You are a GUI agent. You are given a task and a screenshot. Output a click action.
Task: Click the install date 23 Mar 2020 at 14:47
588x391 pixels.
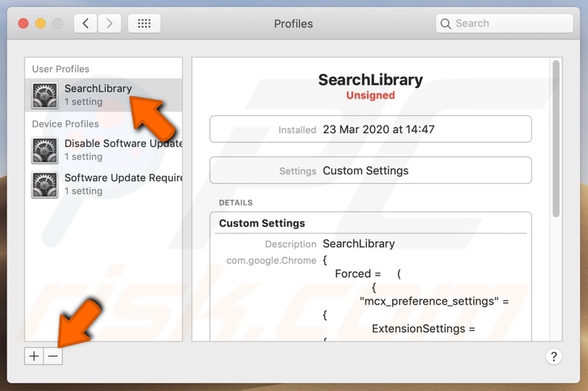378,130
